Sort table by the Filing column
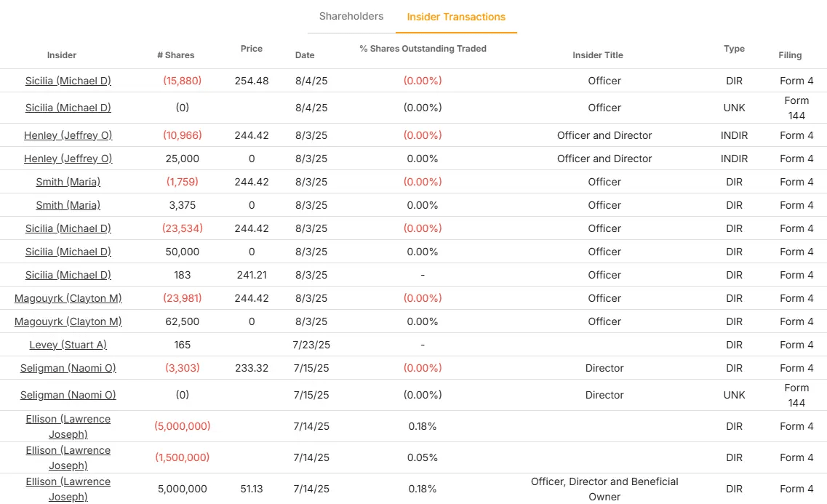This screenshot has width=827, height=504. coord(790,55)
